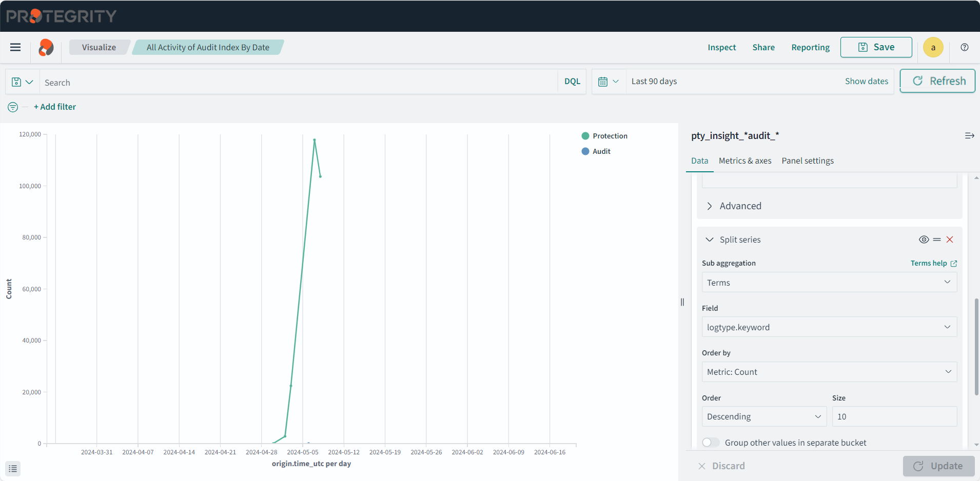Viewport: 980px width, 481px height.
Task: Collapse the editor sidebar panel arrow
Action: coord(969,136)
